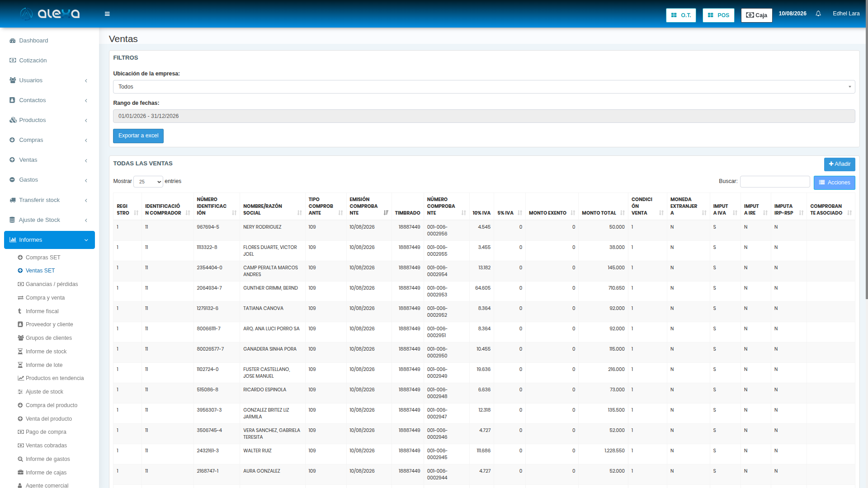The height and width of the screenshot is (488, 868).
Task: Open the Mostrar entries count dropdown
Action: [x=148, y=182]
